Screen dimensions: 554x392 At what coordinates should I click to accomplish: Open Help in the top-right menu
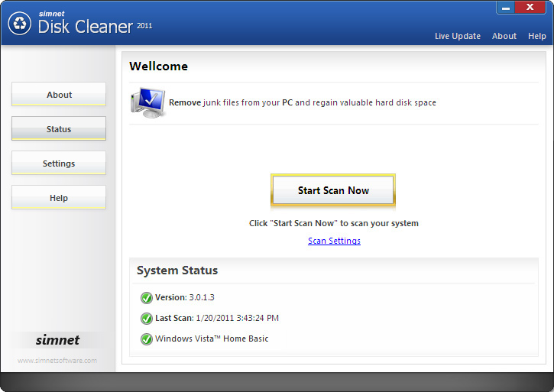[x=536, y=36]
